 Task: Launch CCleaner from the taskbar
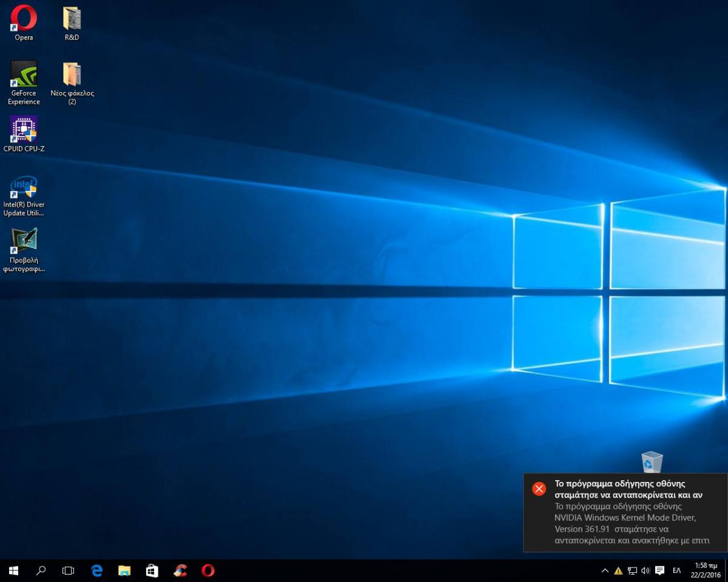pyautogui.click(x=180, y=570)
